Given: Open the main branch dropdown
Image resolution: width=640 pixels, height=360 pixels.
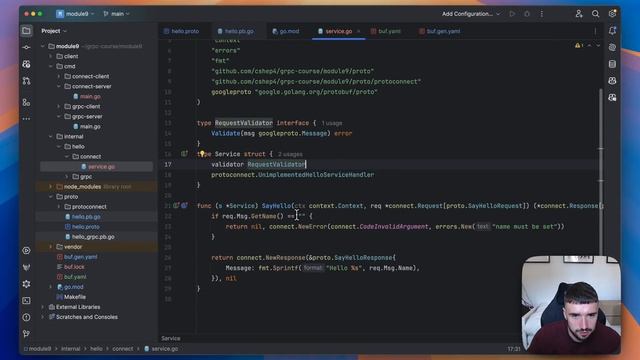Looking at the screenshot, I should pyautogui.click(x=117, y=14).
